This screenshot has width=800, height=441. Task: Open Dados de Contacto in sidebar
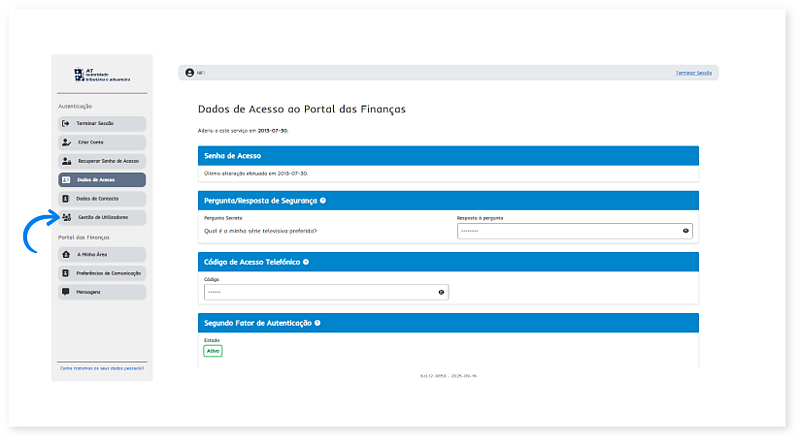click(x=102, y=199)
